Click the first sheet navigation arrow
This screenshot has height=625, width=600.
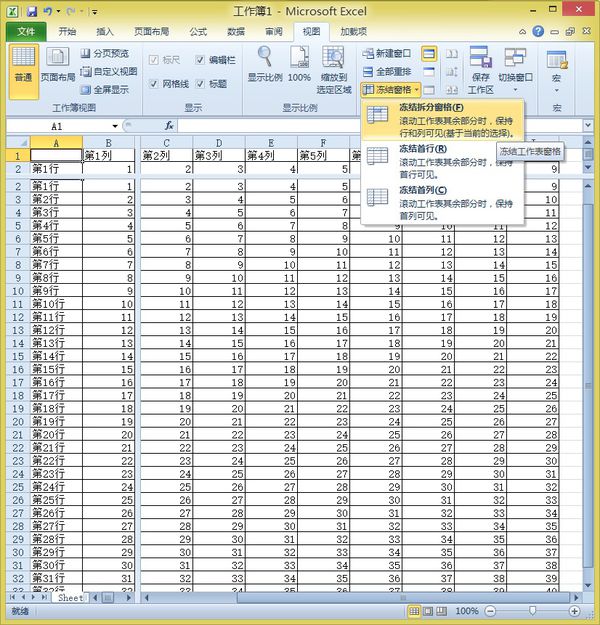click(x=12, y=597)
